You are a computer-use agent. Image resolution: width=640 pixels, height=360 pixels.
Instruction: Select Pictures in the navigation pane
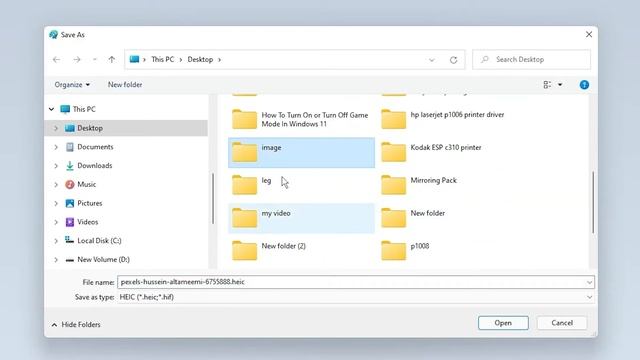(90, 203)
